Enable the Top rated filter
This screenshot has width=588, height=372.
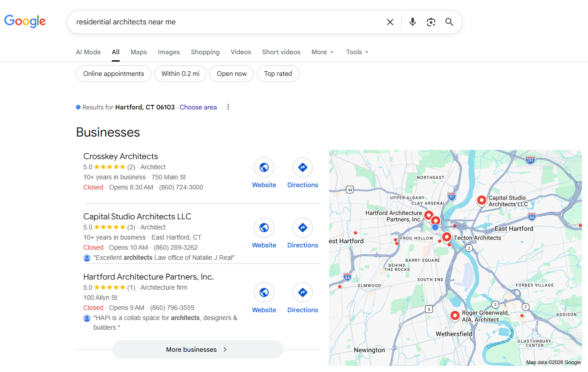pos(278,74)
